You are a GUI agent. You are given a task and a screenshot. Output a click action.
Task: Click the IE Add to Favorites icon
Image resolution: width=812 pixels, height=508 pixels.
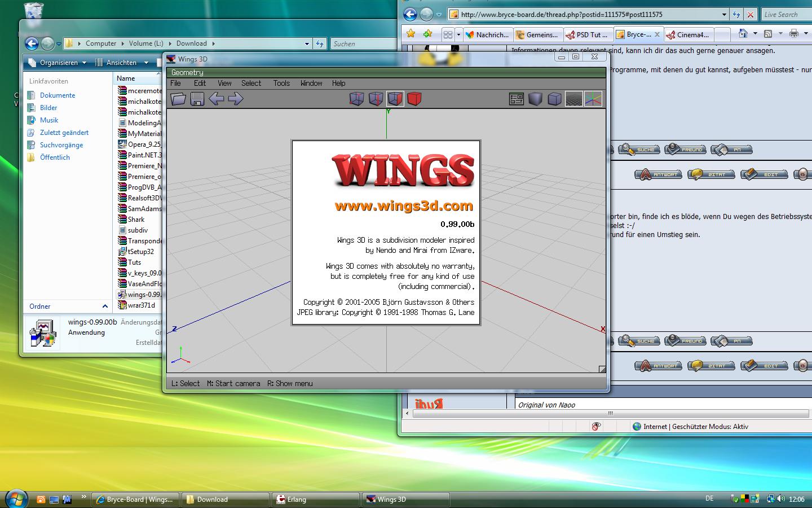(x=428, y=34)
